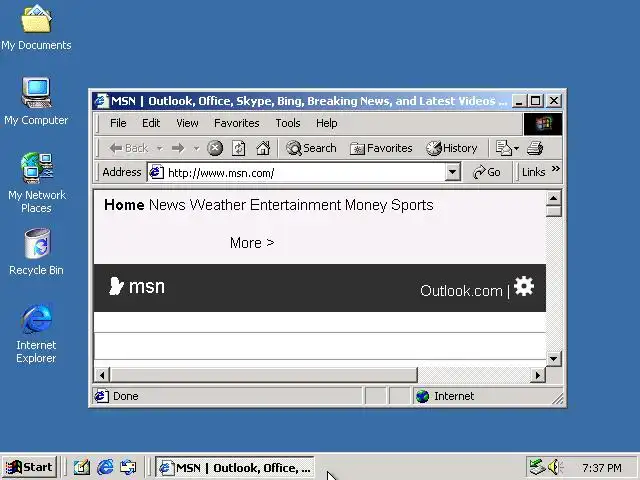Open the Forward history dropdown arrow

196,148
